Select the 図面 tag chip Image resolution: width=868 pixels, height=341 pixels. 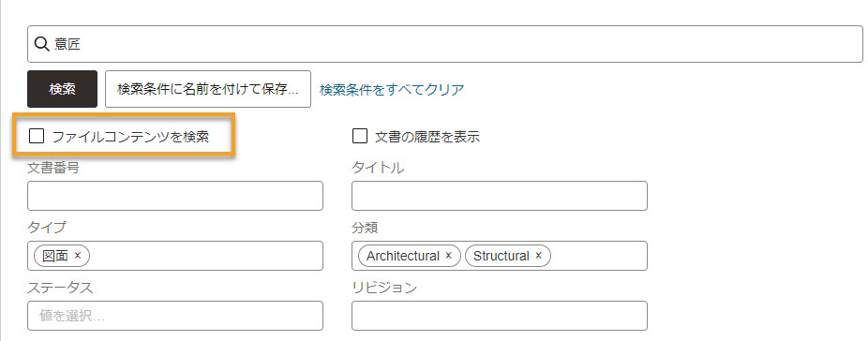coord(55,256)
